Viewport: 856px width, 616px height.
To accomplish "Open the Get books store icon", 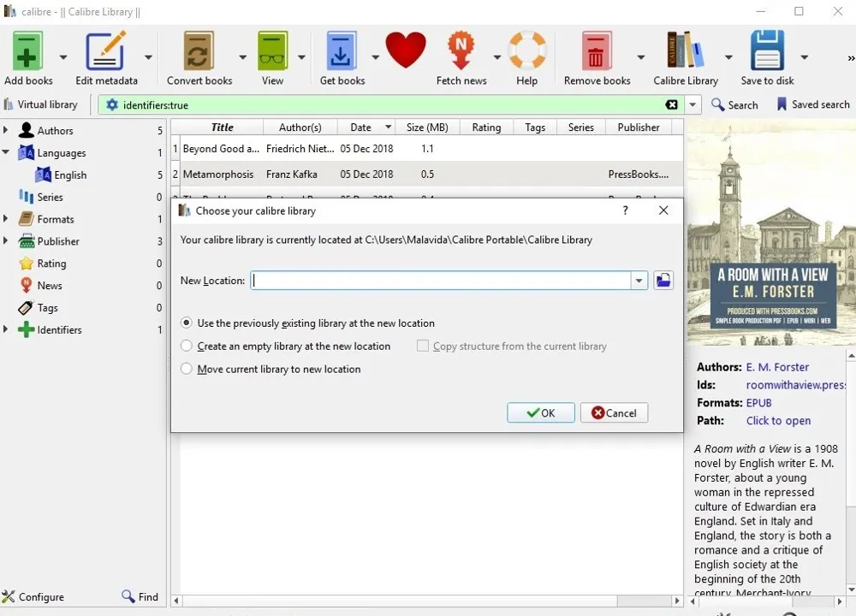I will tap(342, 51).
